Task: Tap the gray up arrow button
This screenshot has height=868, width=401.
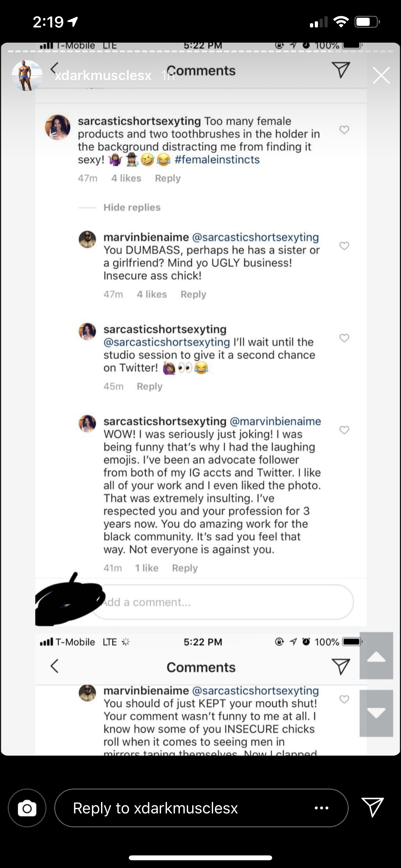Action: tap(376, 656)
